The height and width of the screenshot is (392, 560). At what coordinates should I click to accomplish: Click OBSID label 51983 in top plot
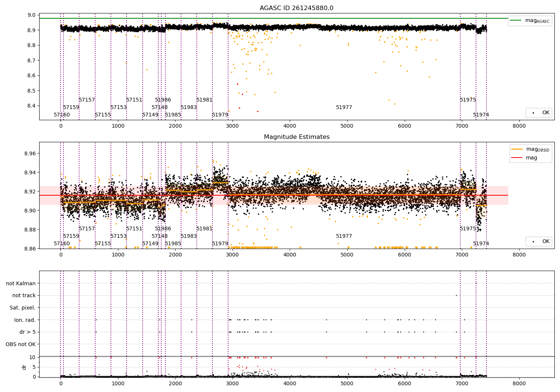click(189, 107)
